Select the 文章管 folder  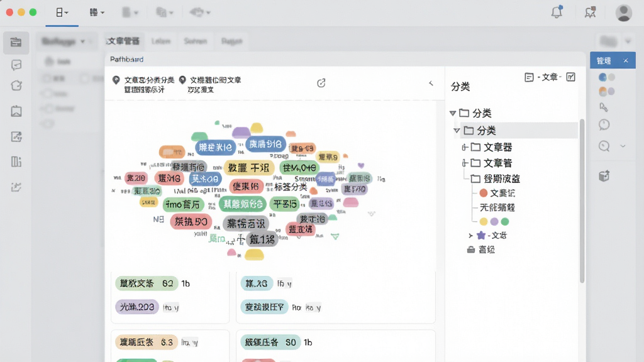pyautogui.click(x=492, y=163)
